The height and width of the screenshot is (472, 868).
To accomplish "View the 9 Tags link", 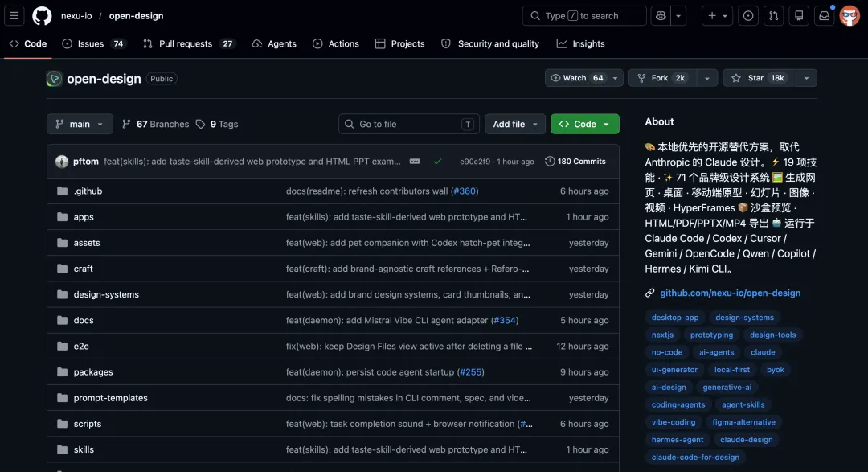I will point(217,124).
